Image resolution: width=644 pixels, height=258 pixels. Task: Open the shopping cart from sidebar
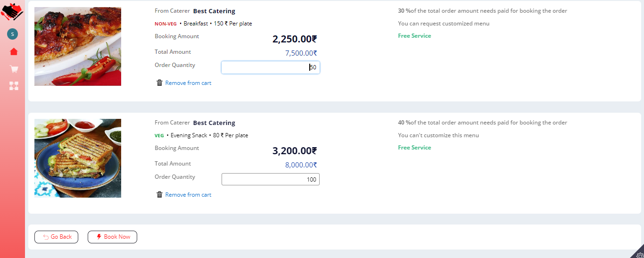click(14, 69)
